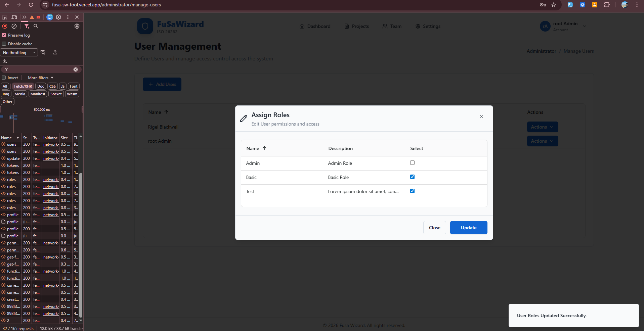The image size is (644, 331).
Task: Click the import HAR upload icon
Action: click(55, 52)
